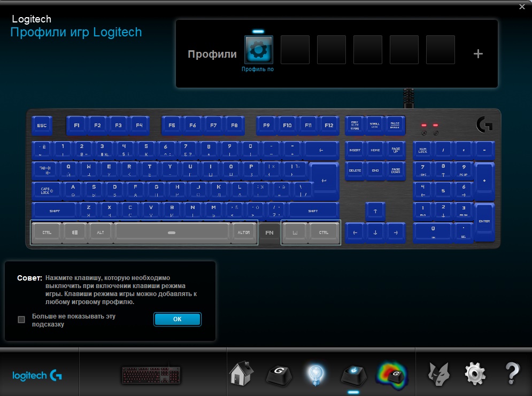Open the key heat map icon
The width and height of the screenshot is (532, 396).
(391, 376)
